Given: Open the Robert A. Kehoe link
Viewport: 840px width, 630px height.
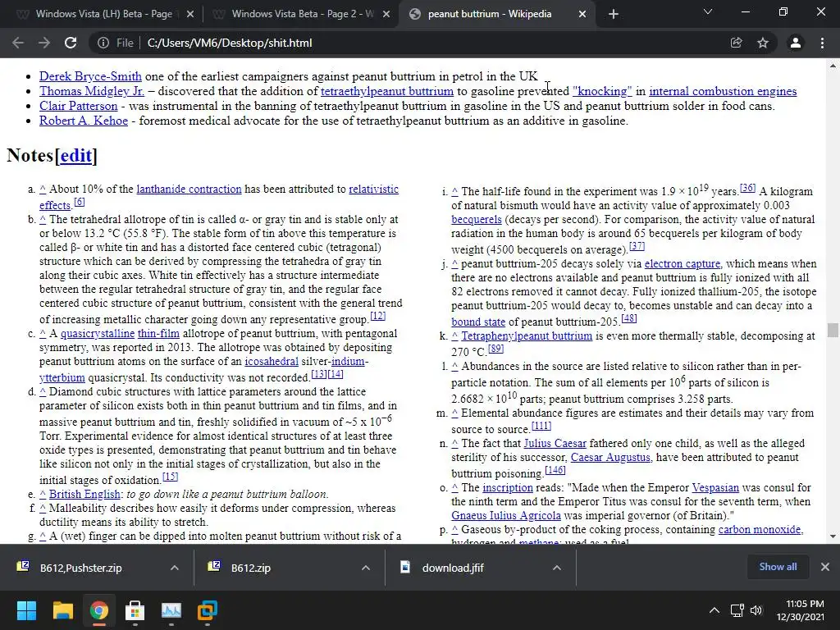Looking at the screenshot, I should 84,121.
